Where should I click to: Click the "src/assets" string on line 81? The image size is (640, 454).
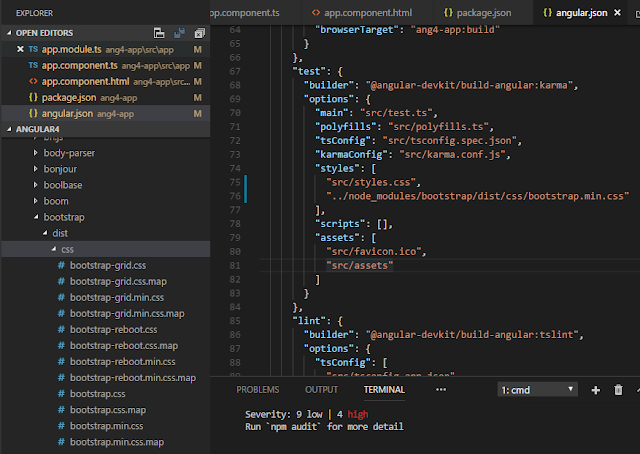tap(360, 265)
